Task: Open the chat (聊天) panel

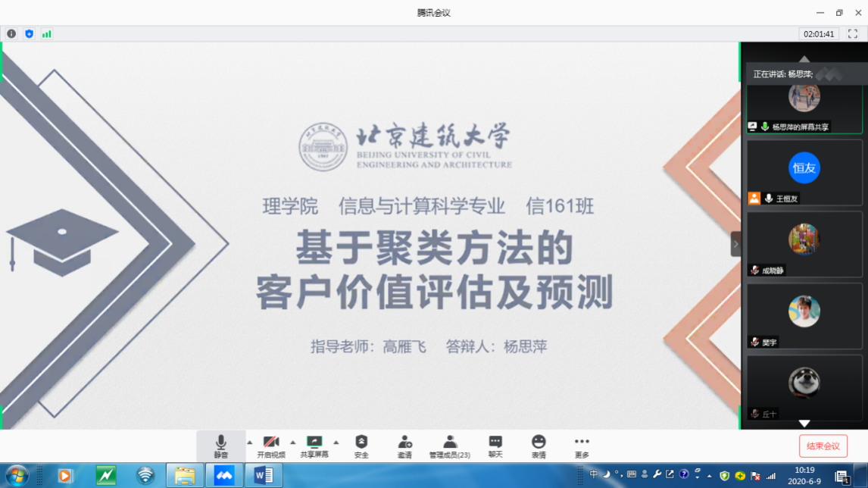Action: coord(495,446)
